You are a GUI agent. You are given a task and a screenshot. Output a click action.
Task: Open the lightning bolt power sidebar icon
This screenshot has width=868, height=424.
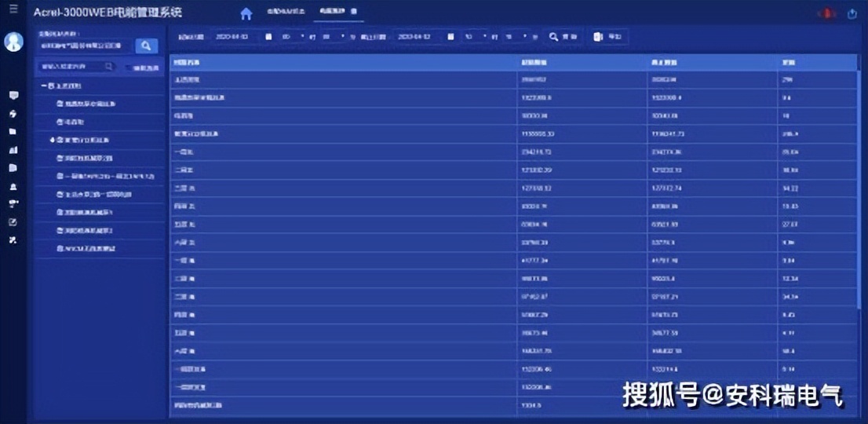click(14, 114)
